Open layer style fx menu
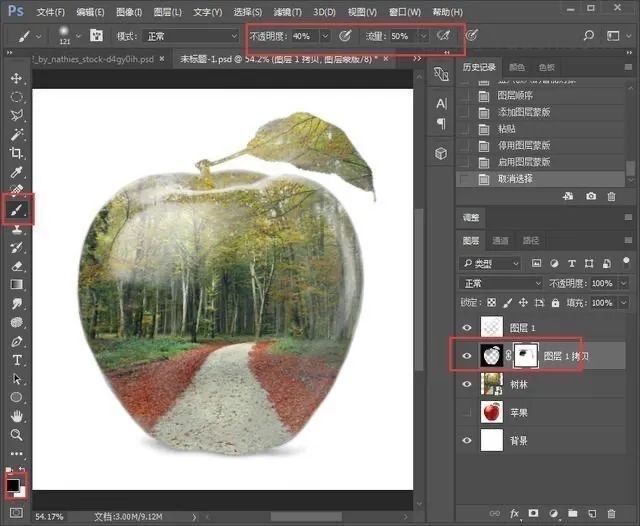The height and width of the screenshot is (526, 640). click(514, 513)
